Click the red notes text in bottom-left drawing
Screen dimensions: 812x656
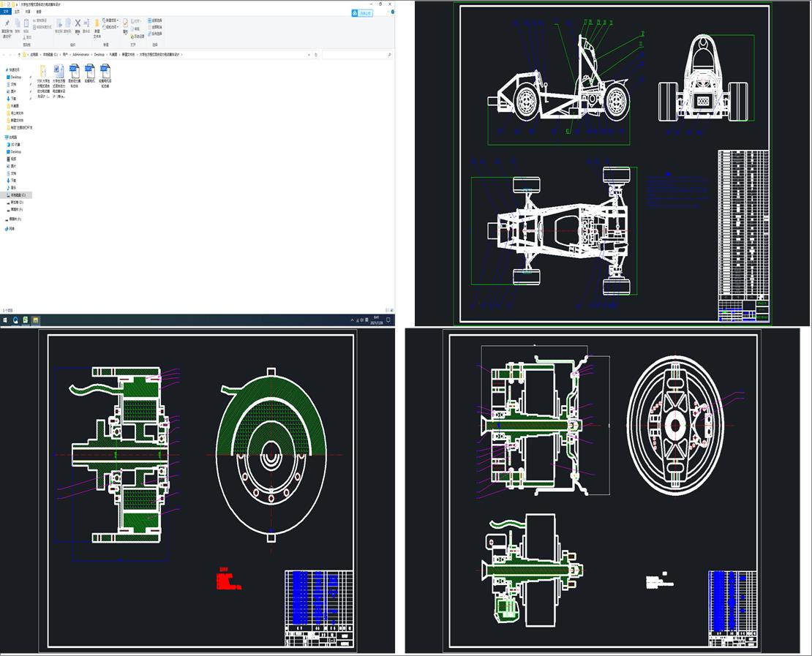coord(228,579)
